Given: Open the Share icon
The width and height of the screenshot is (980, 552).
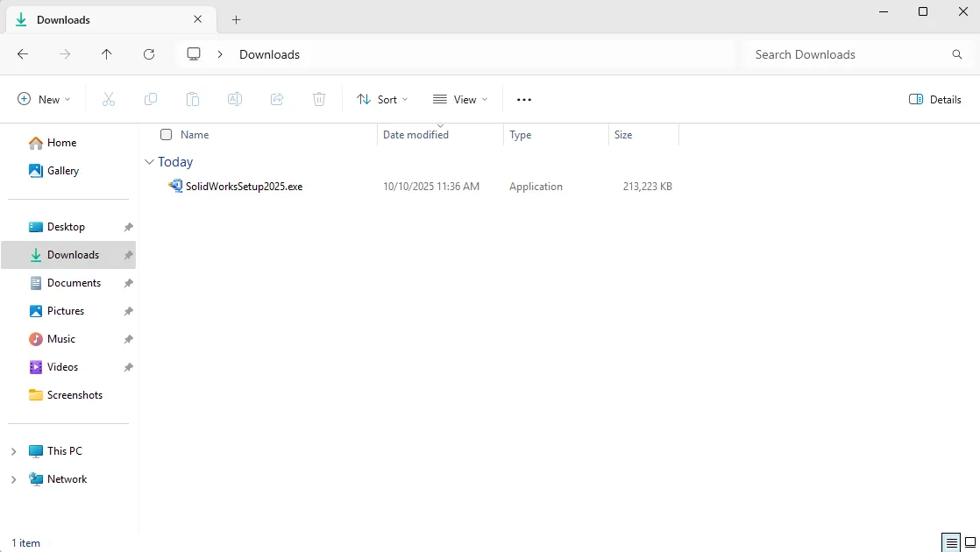Looking at the screenshot, I should point(277,99).
